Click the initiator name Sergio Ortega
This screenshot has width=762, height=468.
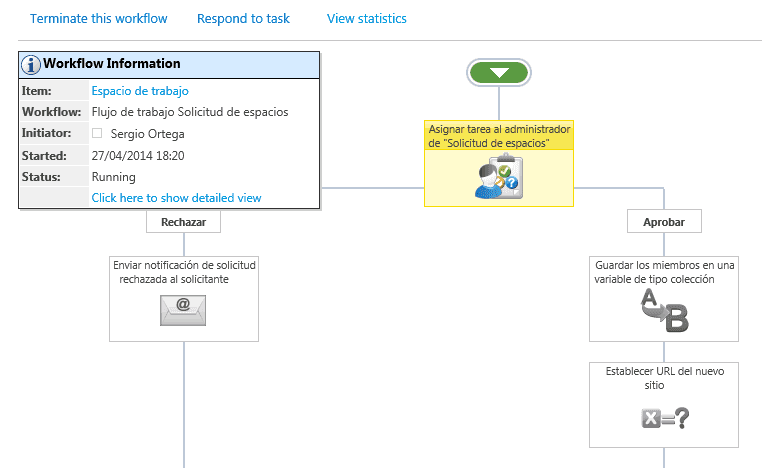(147, 134)
